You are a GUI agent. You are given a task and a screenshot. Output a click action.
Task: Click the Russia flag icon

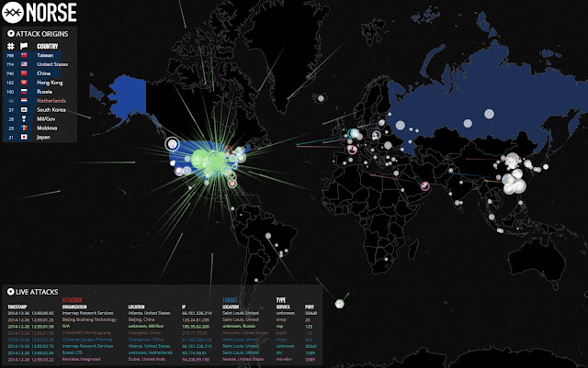(24, 92)
